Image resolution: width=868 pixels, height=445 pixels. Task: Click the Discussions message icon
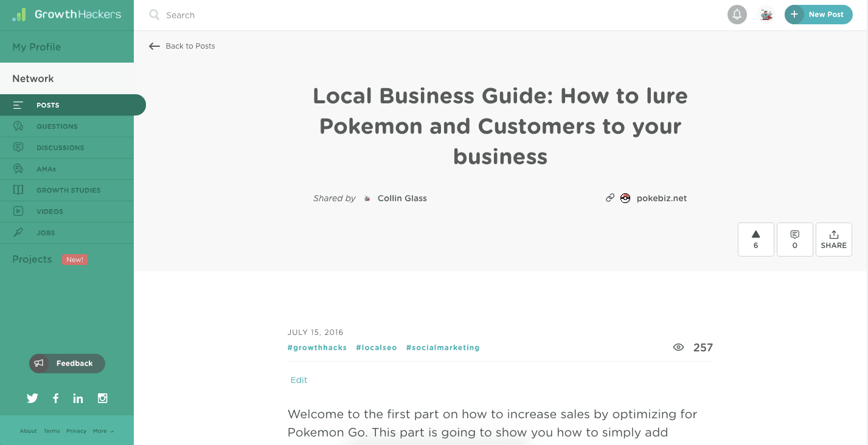click(18, 148)
